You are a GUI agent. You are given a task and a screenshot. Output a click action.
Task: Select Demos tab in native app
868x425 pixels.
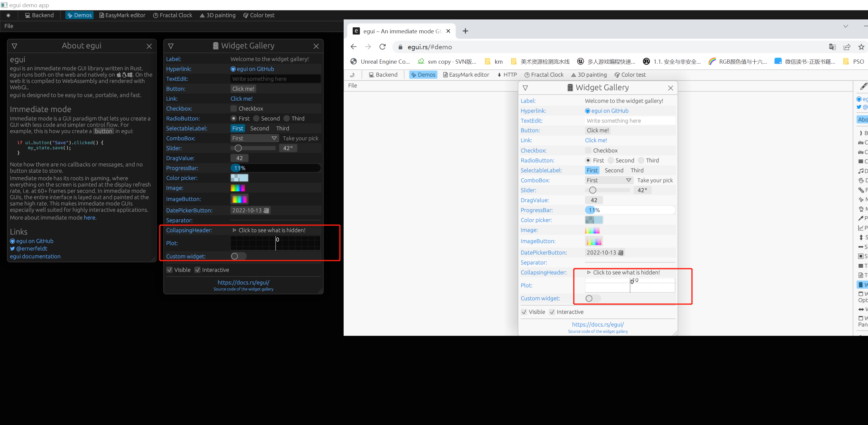pos(79,15)
